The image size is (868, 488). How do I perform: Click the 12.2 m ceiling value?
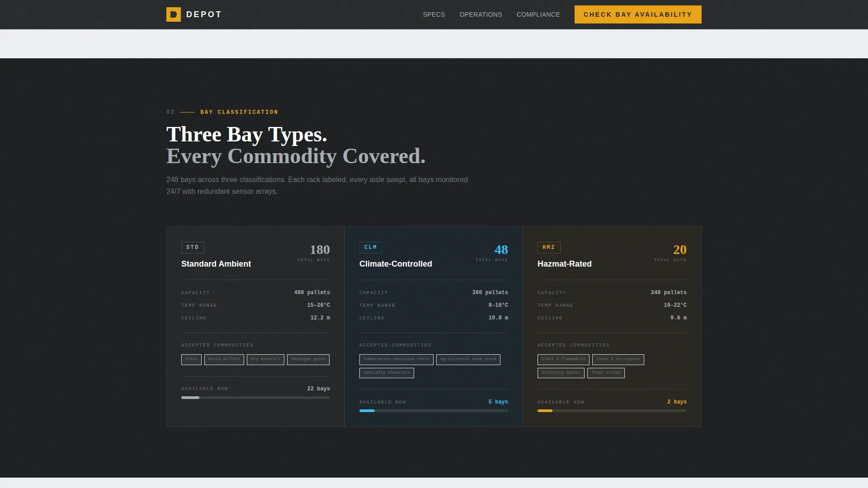(x=320, y=318)
